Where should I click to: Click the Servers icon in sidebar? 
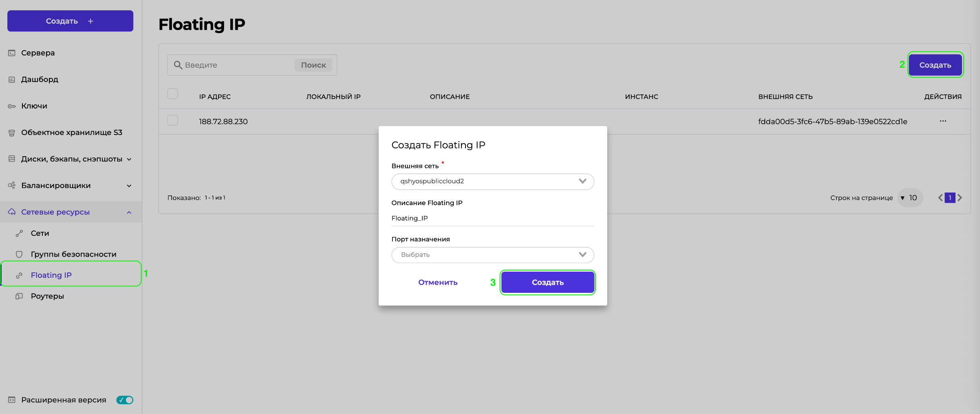click(x=12, y=53)
